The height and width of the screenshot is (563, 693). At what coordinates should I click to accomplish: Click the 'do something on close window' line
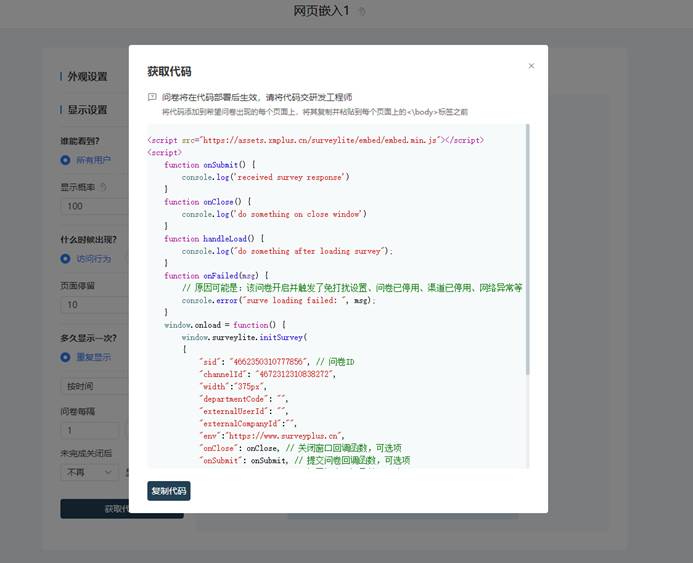pyautogui.click(x=274, y=214)
